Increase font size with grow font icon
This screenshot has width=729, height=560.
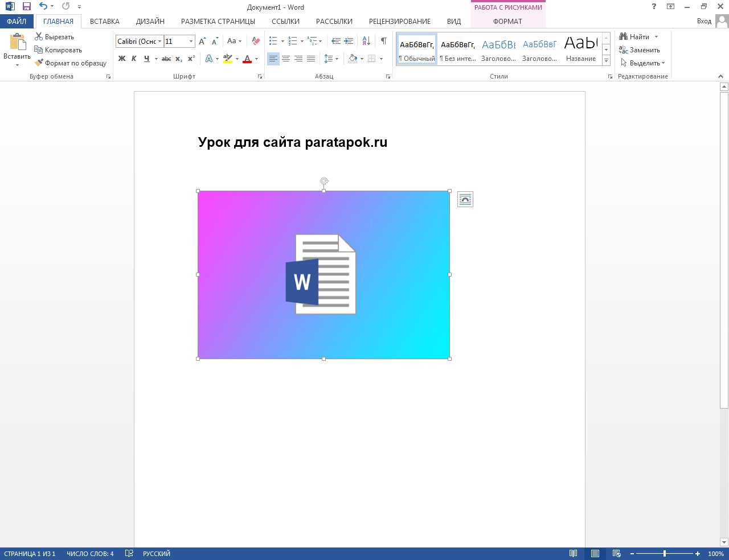tap(202, 41)
